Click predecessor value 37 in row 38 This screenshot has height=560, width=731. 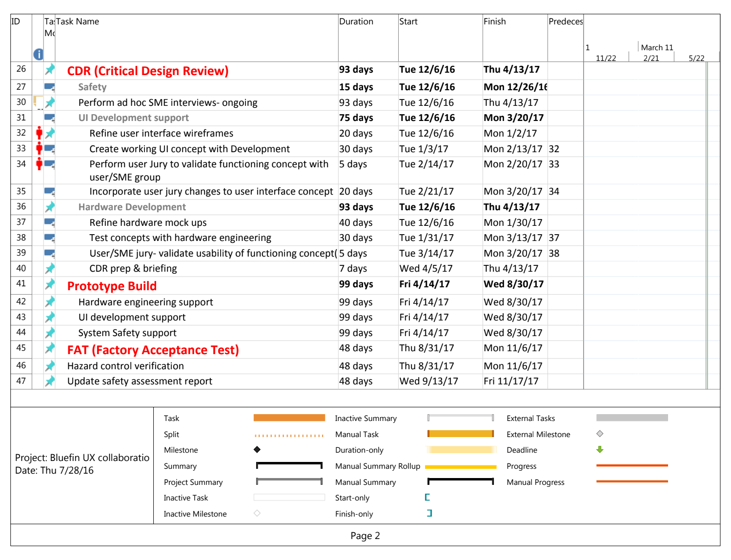pyautogui.click(x=554, y=238)
